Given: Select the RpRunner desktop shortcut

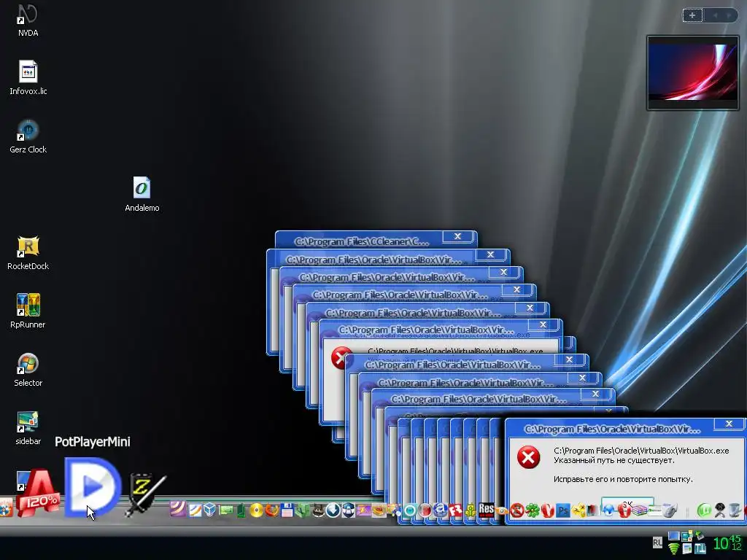Looking at the screenshot, I should [28, 311].
